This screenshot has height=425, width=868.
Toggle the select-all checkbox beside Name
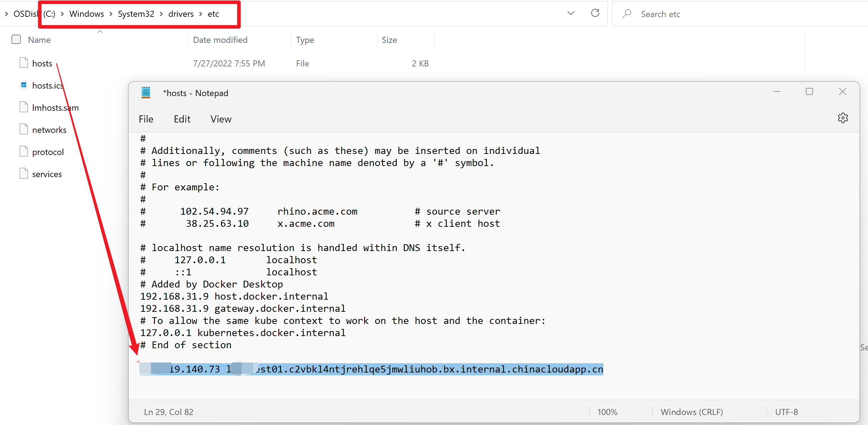pos(16,39)
